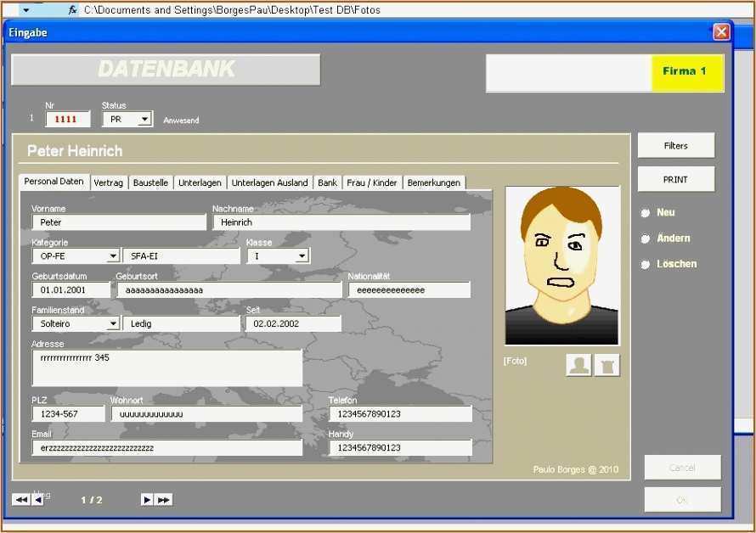Screen dimensions: 756x533
Task: Click the Nationalität input field
Action: pyautogui.click(x=409, y=289)
